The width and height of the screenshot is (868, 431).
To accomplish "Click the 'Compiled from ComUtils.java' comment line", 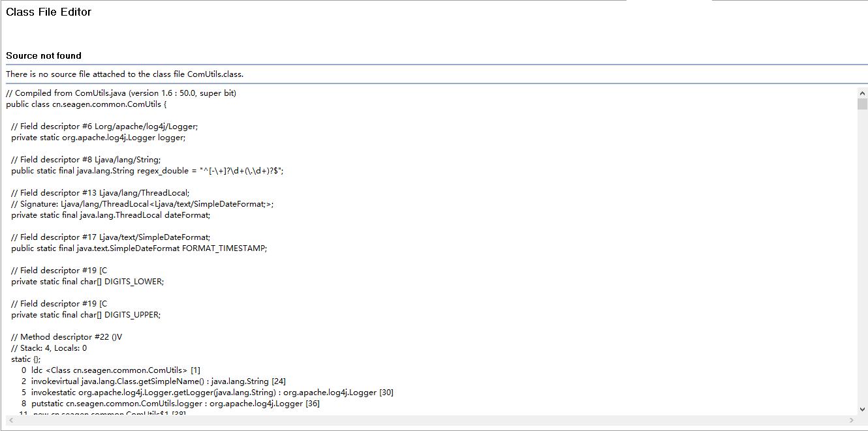I will pos(121,93).
